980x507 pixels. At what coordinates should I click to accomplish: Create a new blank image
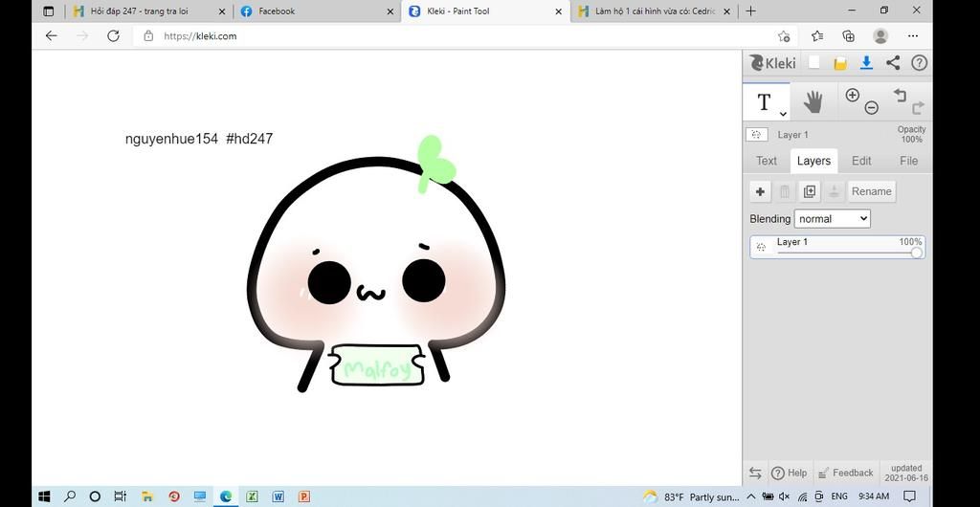point(813,62)
